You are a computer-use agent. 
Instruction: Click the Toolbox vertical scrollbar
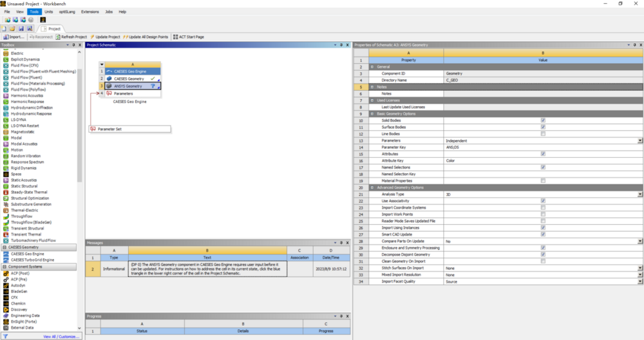tap(79, 125)
